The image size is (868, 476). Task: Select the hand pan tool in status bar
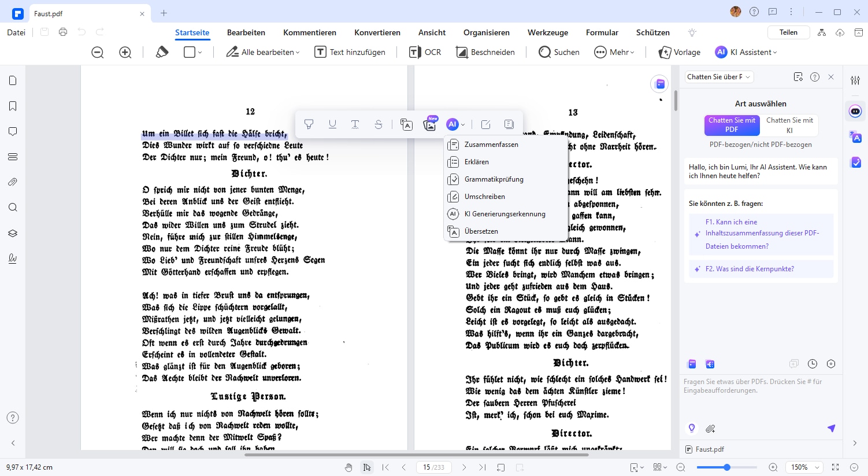click(x=348, y=467)
